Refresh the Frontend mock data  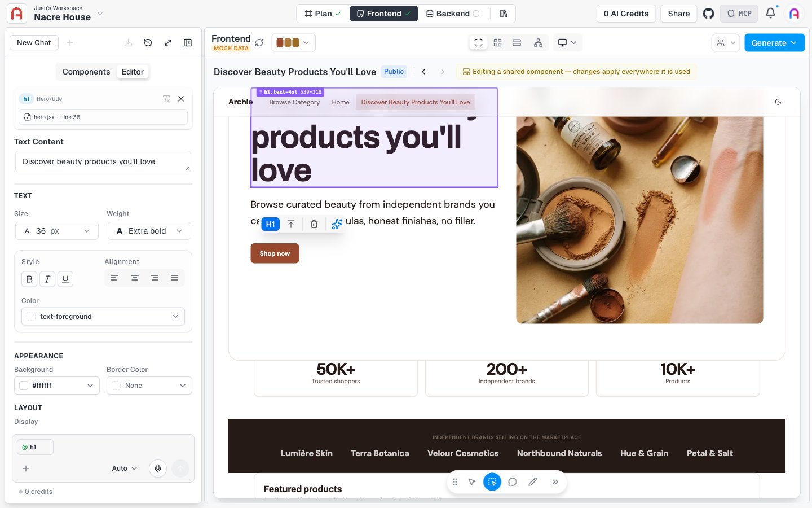click(x=259, y=43)
